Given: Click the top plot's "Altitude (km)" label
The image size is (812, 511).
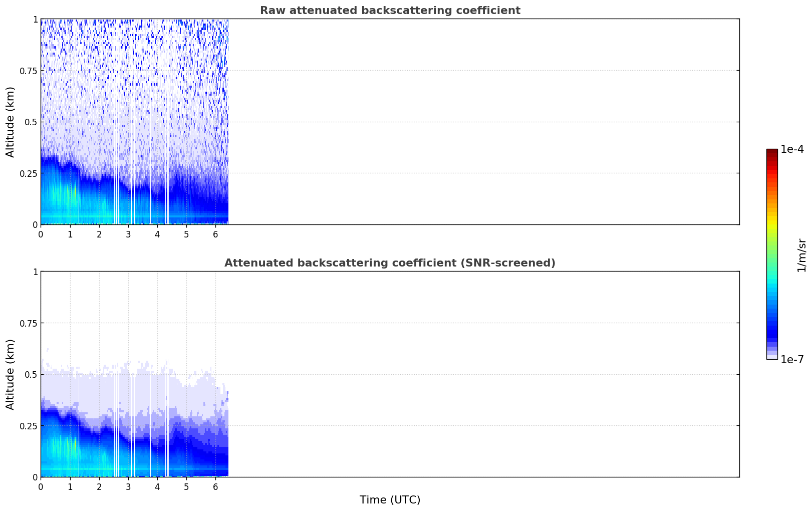Looking at the screenshot, I should tap(11, 122).
